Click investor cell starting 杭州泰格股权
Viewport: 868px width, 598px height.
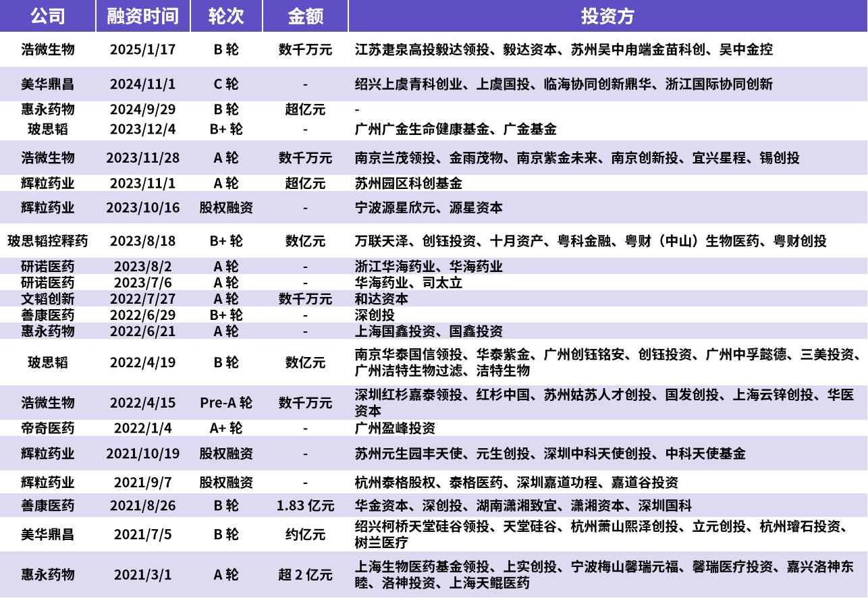516,483
